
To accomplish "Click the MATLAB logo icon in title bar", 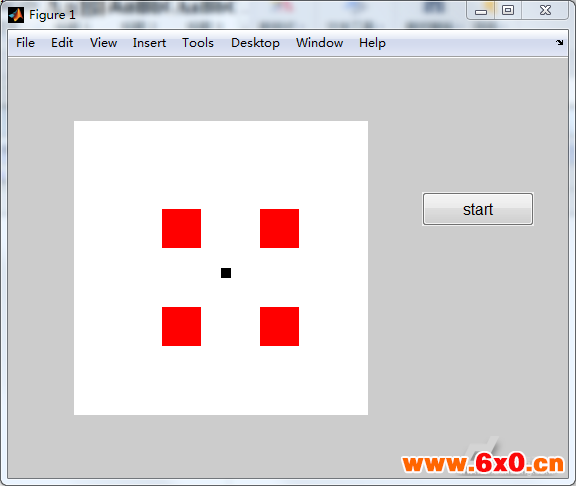I will point(16,15).
